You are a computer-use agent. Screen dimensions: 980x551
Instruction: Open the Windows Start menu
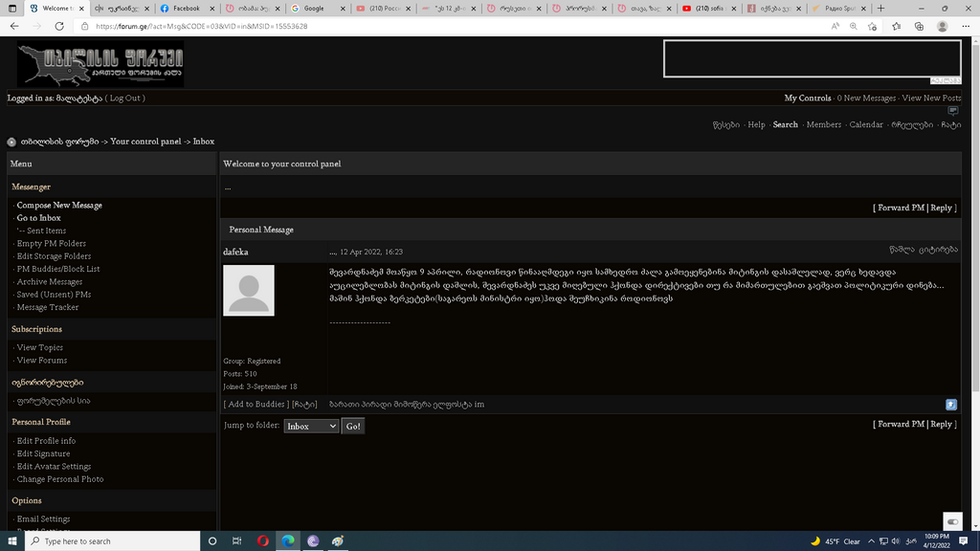pyautogui.click(x=11, y=541)
